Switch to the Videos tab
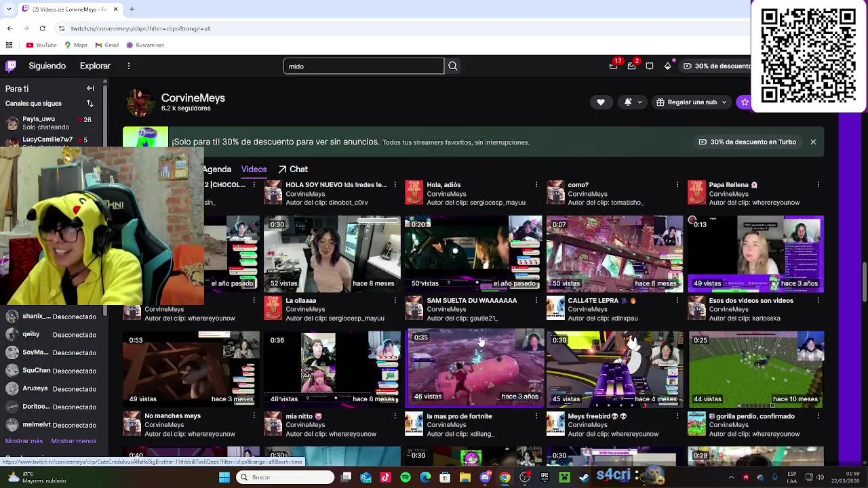This screenshot has height=488, width=868. tap(254, 169)
